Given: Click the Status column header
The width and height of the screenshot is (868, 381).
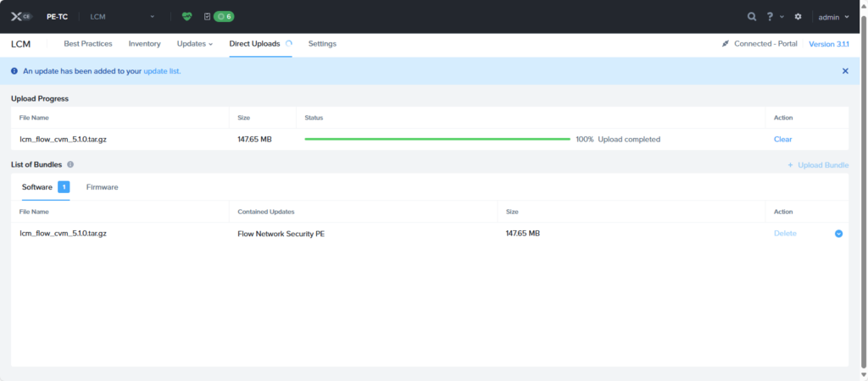Looking at the screenshot, I should click(x=314, y=118).
